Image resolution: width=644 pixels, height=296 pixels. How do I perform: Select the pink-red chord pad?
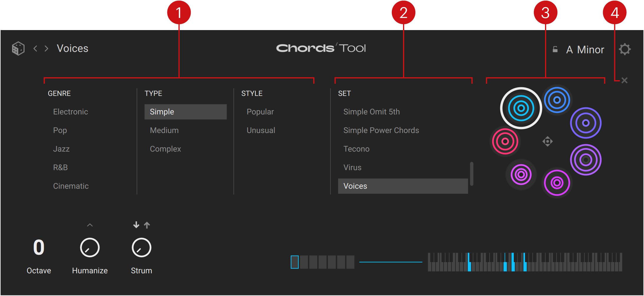coord(505,142)
